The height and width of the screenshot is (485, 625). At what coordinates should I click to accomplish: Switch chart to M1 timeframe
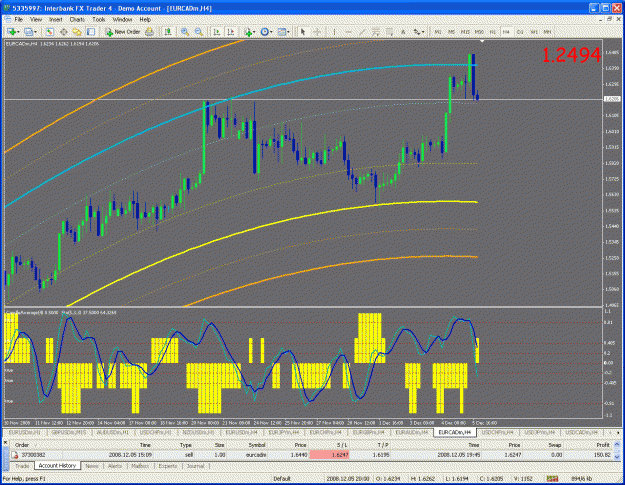(438, 32)
